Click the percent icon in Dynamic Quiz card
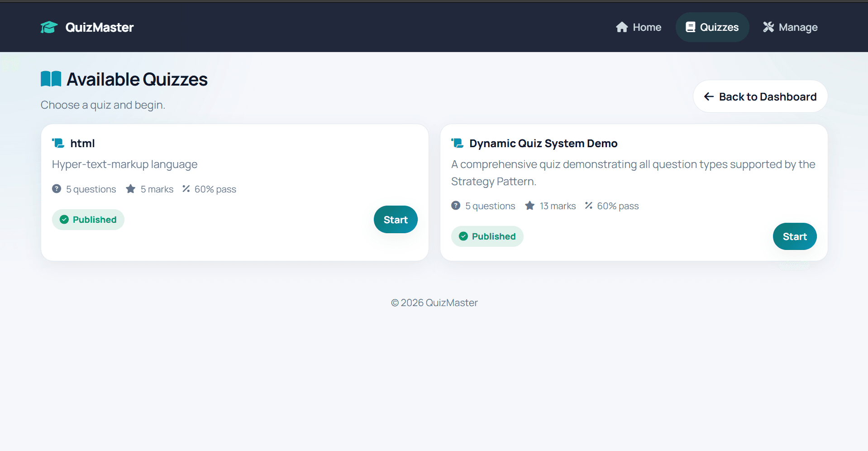This screenshot has width=868, height=451. 589,206
